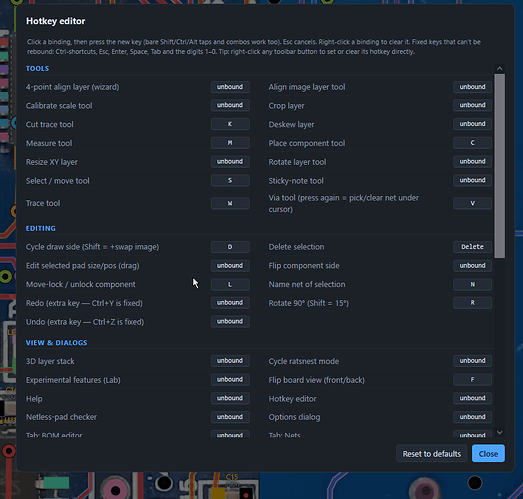Change the Flip board view F binding

pos(472,380)
